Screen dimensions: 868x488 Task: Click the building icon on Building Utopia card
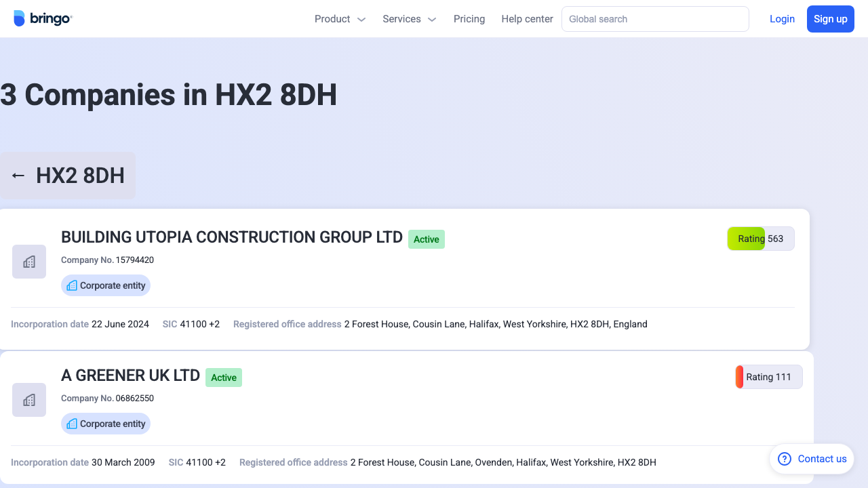(x=28, y=261)
